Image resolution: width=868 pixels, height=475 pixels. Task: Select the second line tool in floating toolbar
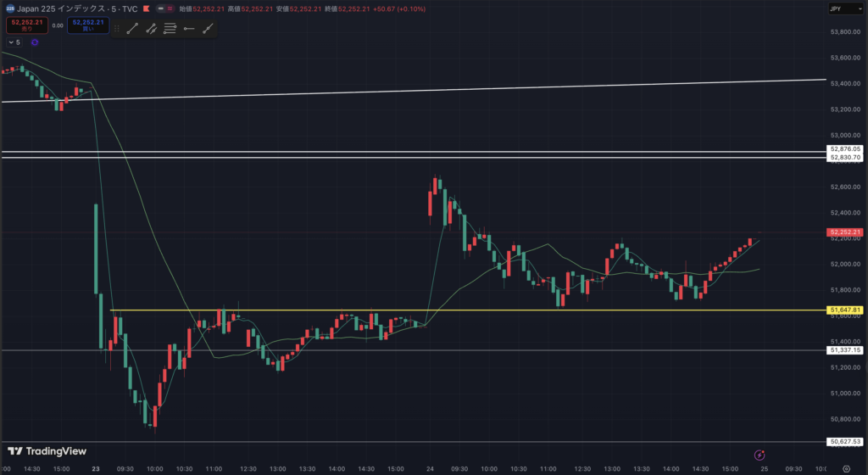[152, 28]
